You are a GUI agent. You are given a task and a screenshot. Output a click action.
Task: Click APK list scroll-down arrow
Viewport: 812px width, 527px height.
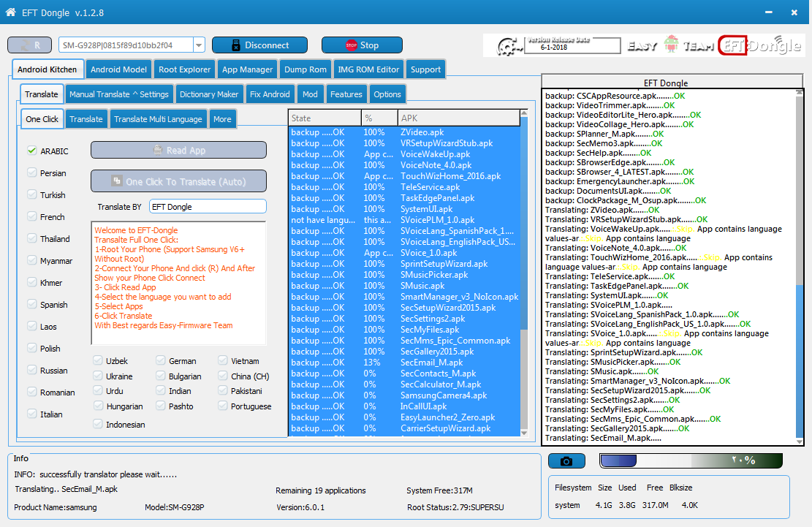tap(524, 432)
